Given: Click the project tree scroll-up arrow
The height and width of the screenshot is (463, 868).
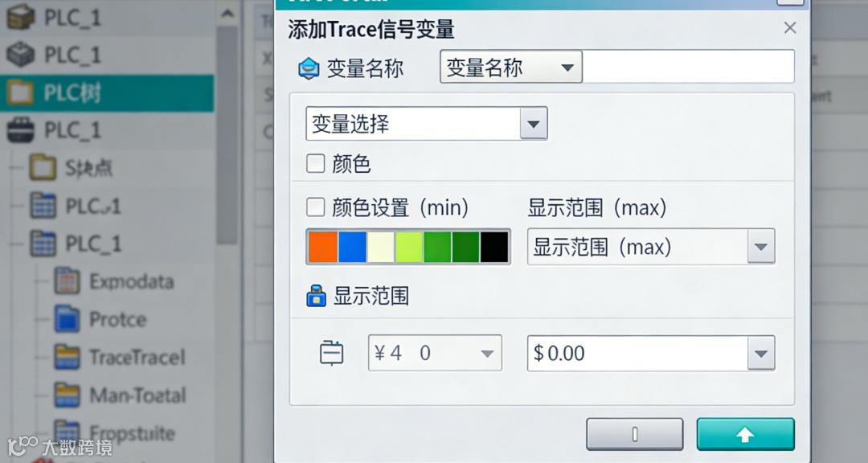Looking at the screenshot, I should [227, 14].
